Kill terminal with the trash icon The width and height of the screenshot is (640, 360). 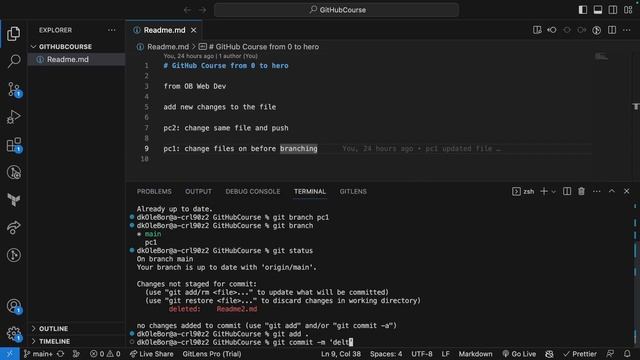pos(581,191)
